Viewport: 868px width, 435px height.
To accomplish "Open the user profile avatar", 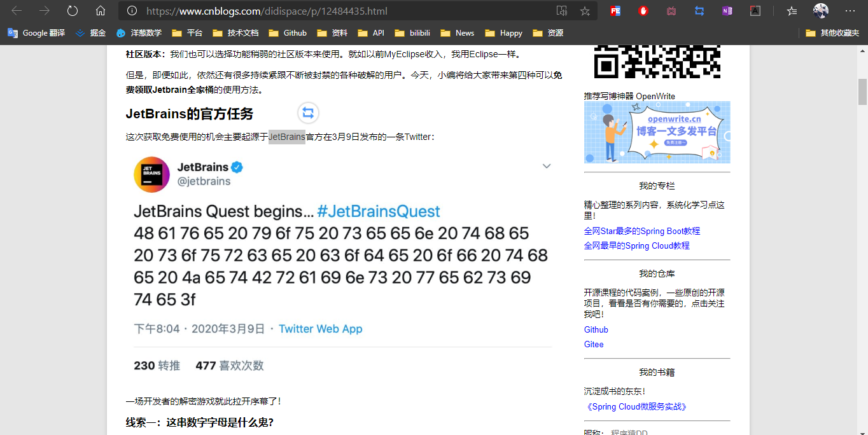I will 821,11.
